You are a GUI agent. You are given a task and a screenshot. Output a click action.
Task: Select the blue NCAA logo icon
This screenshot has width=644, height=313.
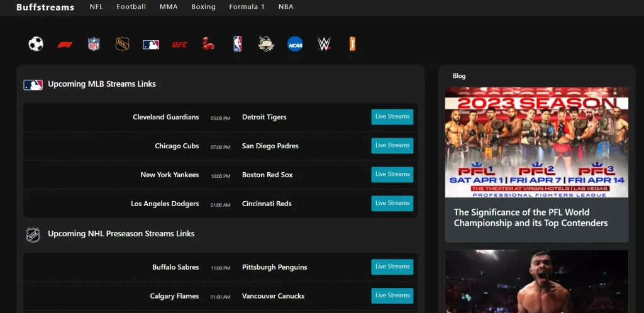tap(295, 44)
